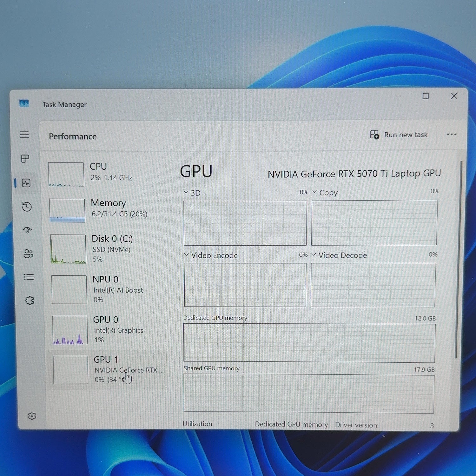Click the GPU panel vertical scrollbar
This screenshot has height=476, width=476.
[458, 260]
